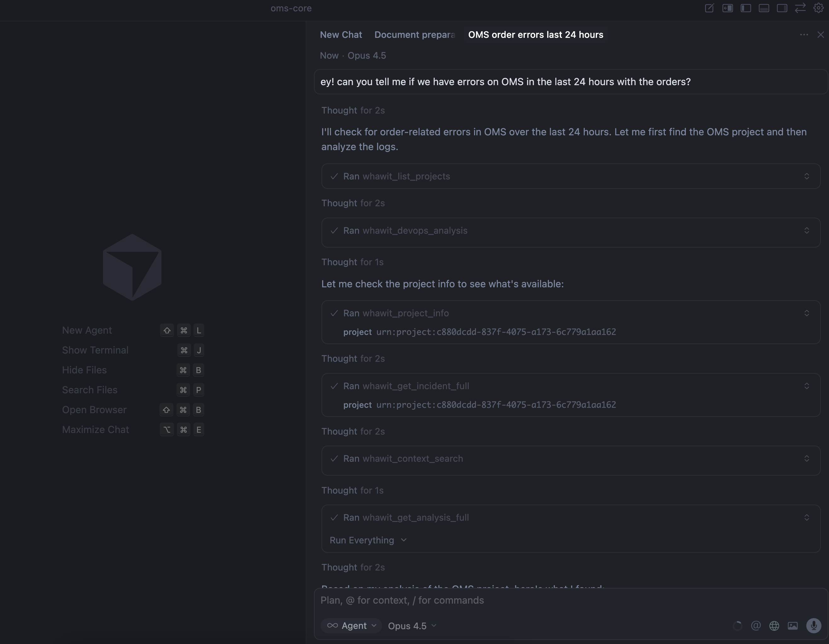Add context using the @ mention icon
The width and height of the screenshot is (829, 644).
[756, 626]
